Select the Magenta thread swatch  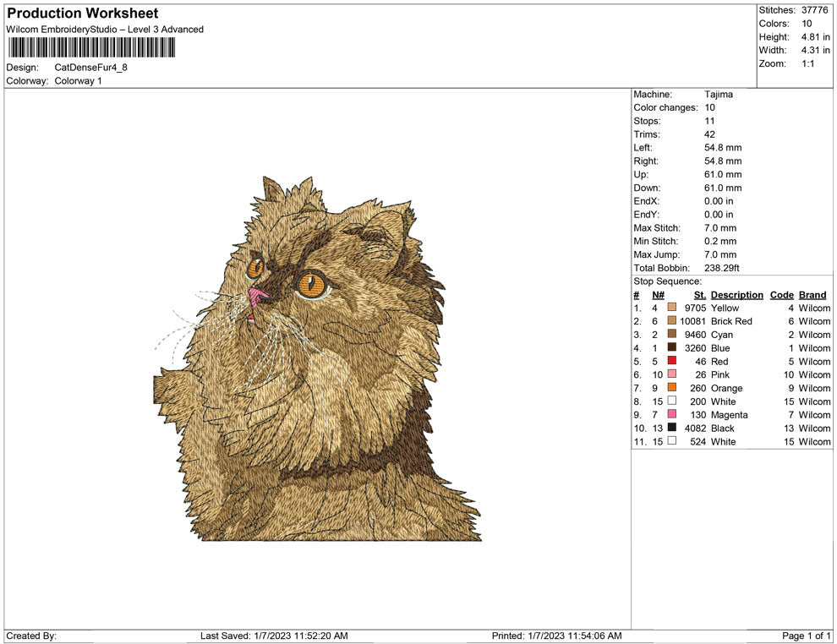pyautogui.click(x=670, y=415)
